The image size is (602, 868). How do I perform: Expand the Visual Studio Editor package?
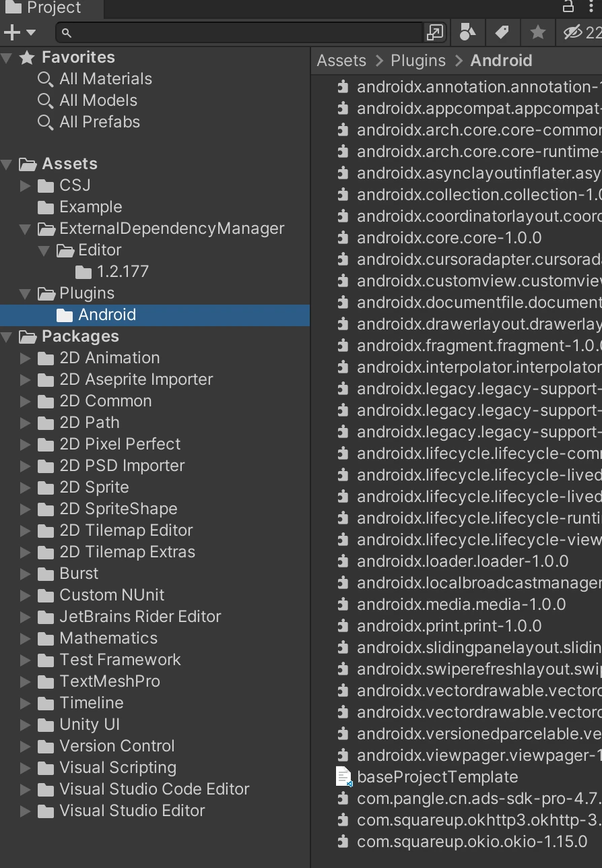click(26, 811)
